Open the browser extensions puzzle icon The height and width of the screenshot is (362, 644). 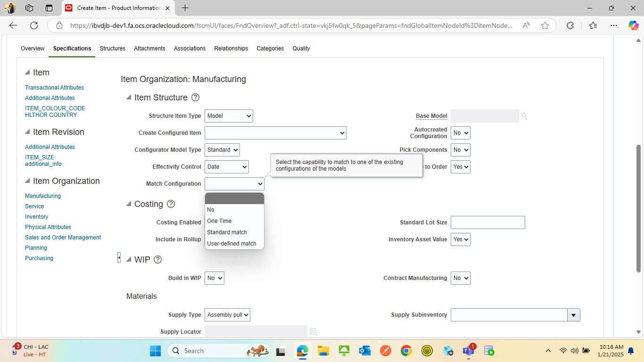[570, 25]
